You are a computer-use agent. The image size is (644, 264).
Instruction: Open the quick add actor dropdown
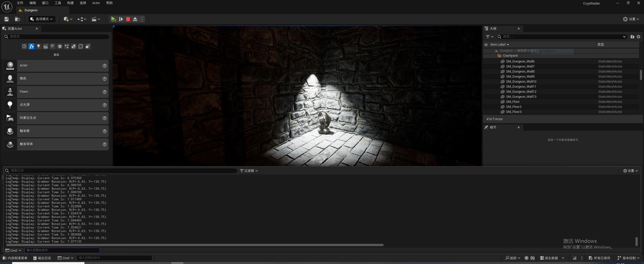click(68, 19)
